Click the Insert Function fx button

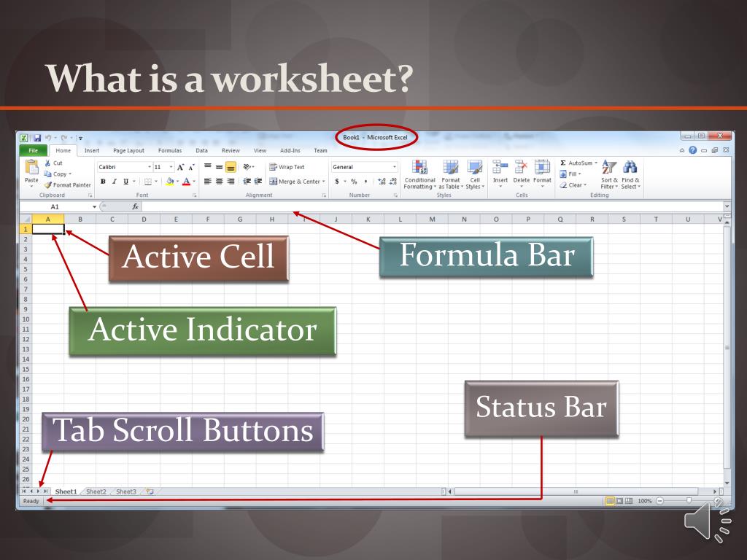[x=135, y=206]
